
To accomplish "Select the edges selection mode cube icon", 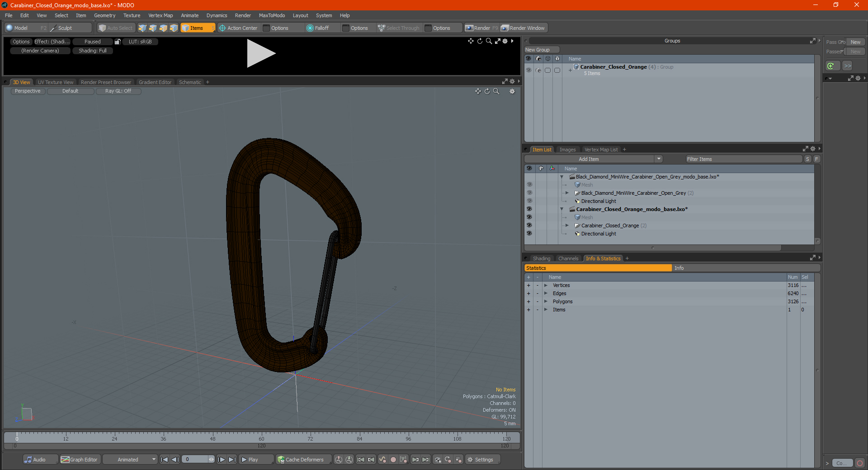I will (x=153, y=28).
